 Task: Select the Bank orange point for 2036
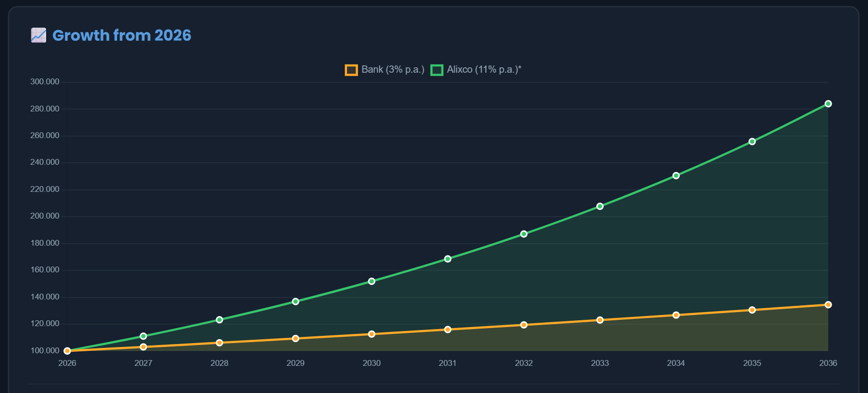pos(828,305)
